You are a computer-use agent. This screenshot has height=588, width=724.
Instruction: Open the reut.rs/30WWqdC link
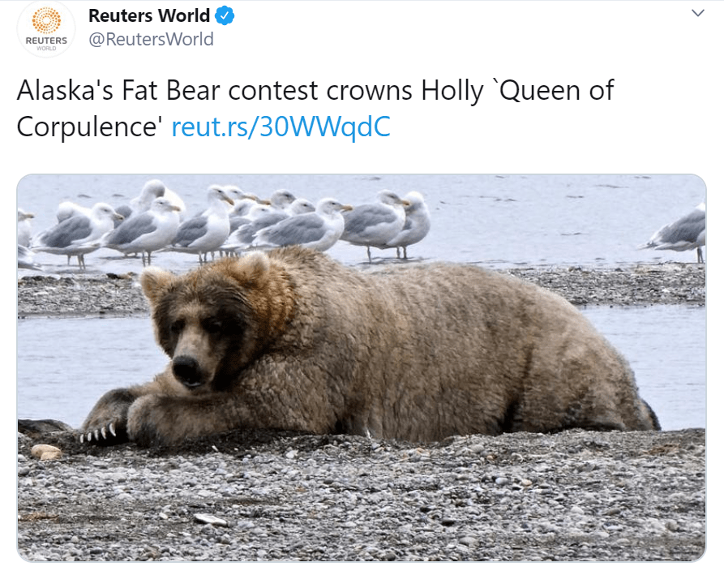pos(281,127)
